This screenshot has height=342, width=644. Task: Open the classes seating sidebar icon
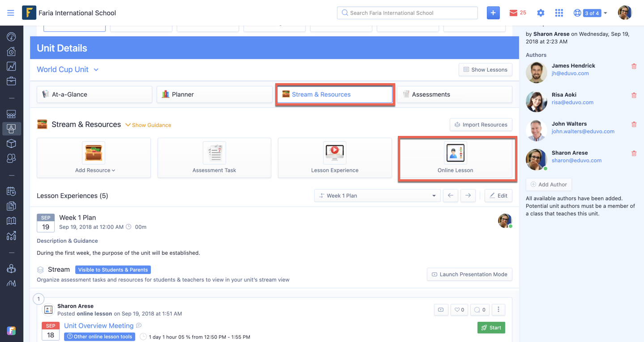point(11,114)
